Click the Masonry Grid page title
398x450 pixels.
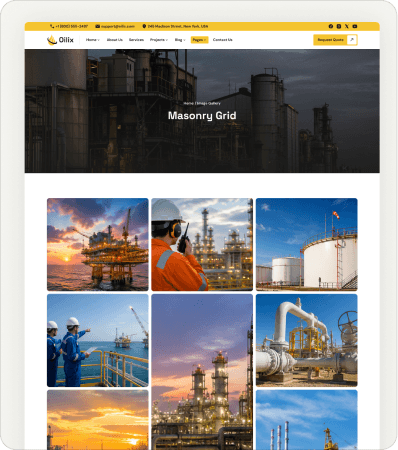pos(202,115)
